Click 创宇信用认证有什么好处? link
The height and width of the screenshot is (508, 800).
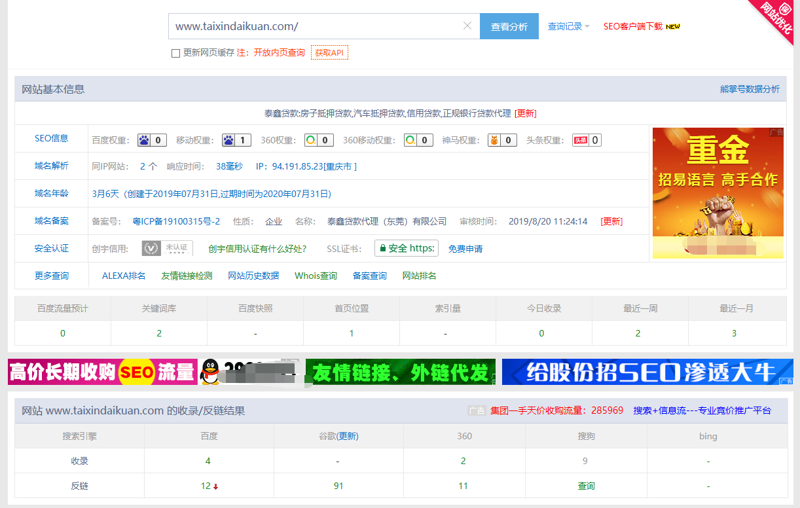pyautogui.click(x=257, y=249)
